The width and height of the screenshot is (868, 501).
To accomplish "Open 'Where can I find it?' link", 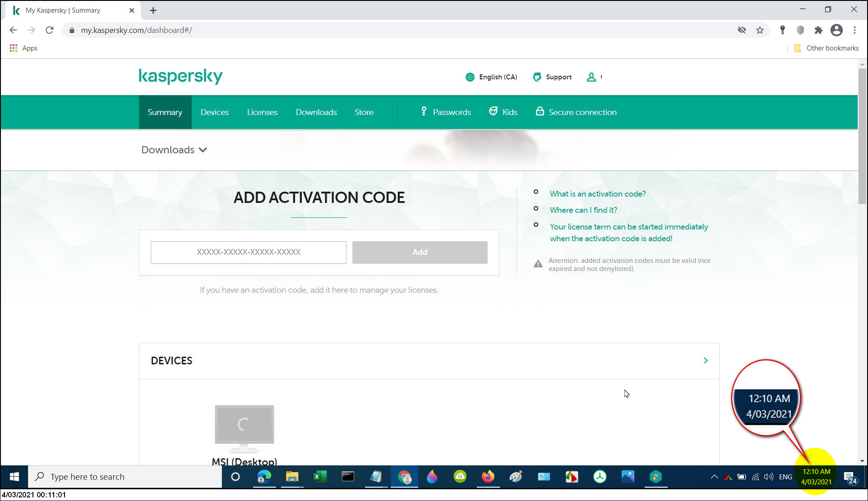I will (x=583, y=210).
